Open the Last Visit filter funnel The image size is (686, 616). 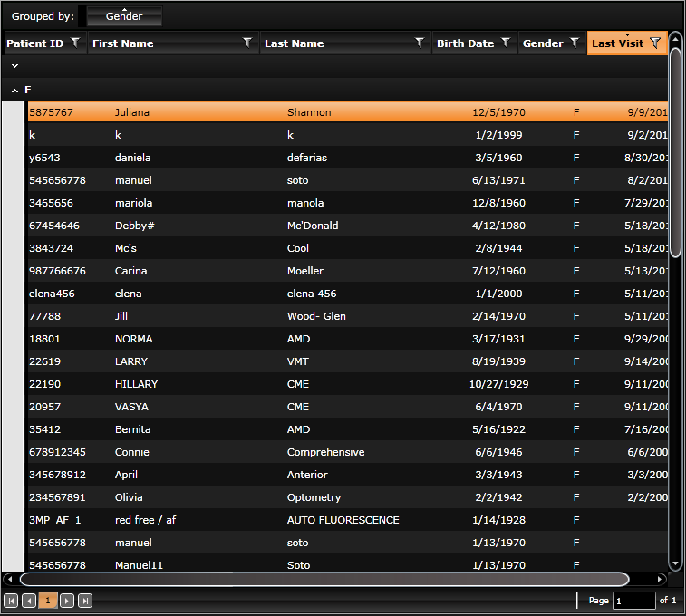655,43
